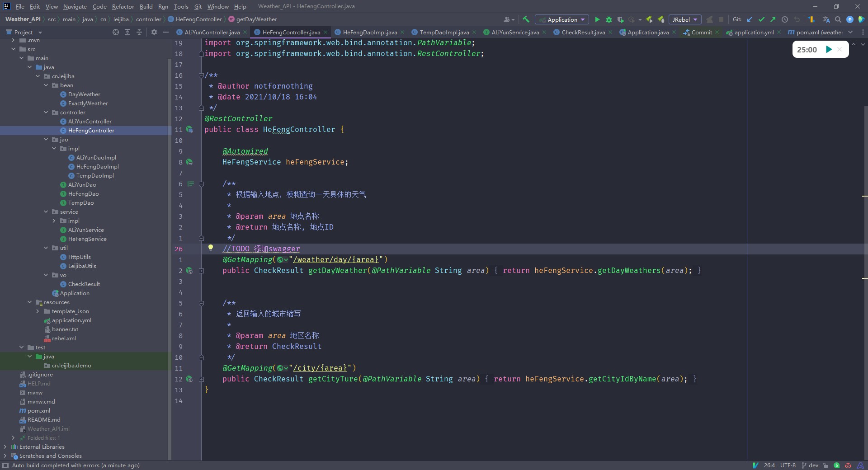Click Git commit checkmark icon
Screen dimensions: 868x470
(x=761, y=19)
